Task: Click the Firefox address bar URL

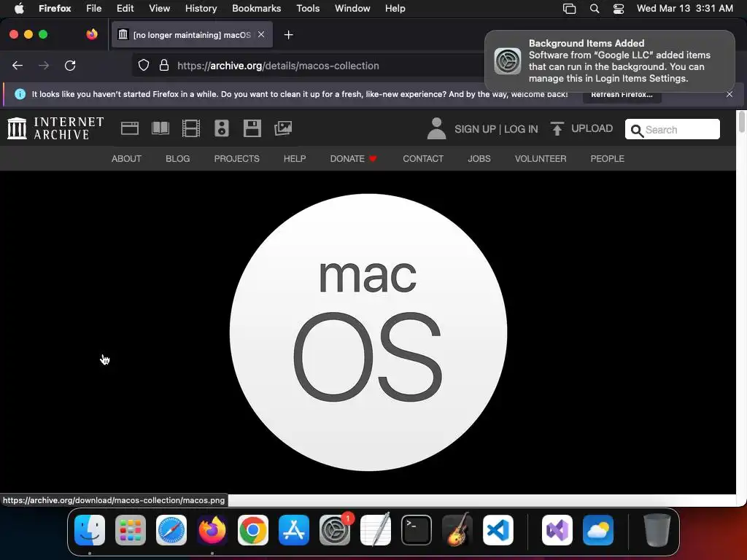Action: click(278, 66)
